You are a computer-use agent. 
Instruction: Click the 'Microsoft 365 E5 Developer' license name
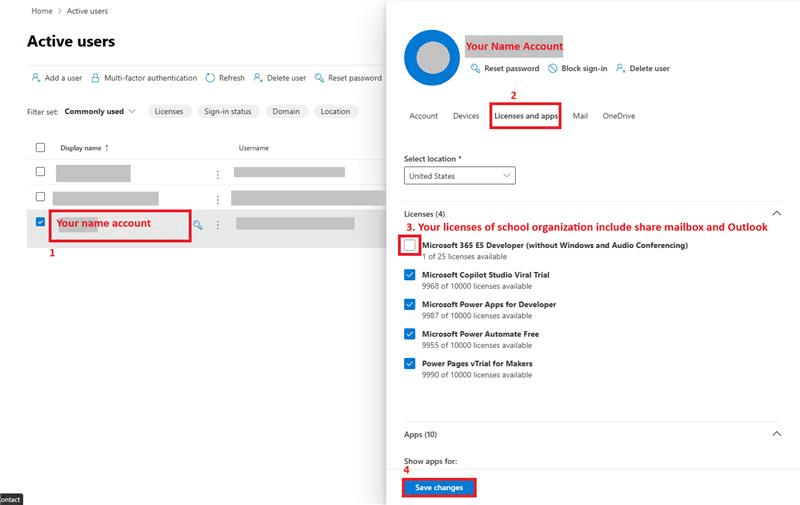point(555,245)
